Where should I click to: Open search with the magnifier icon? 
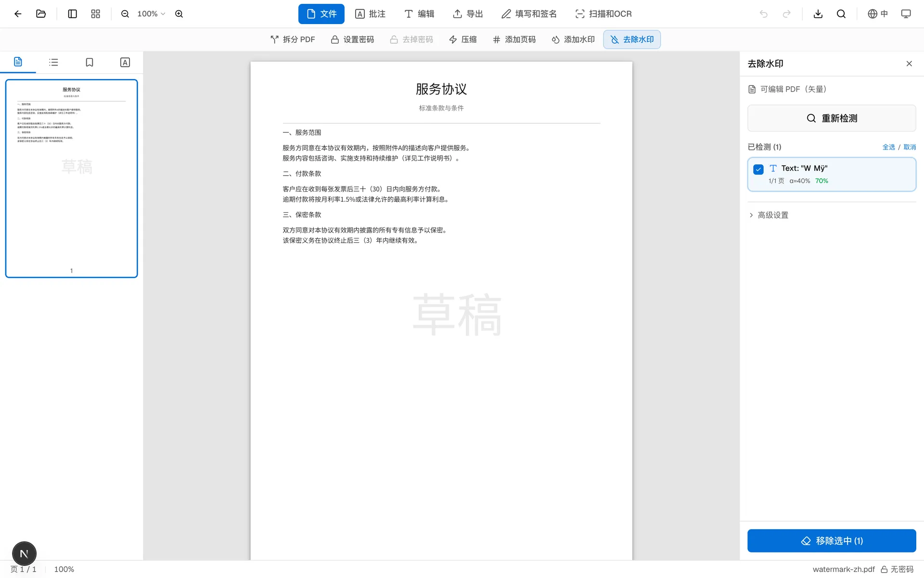tap(841, 14)
